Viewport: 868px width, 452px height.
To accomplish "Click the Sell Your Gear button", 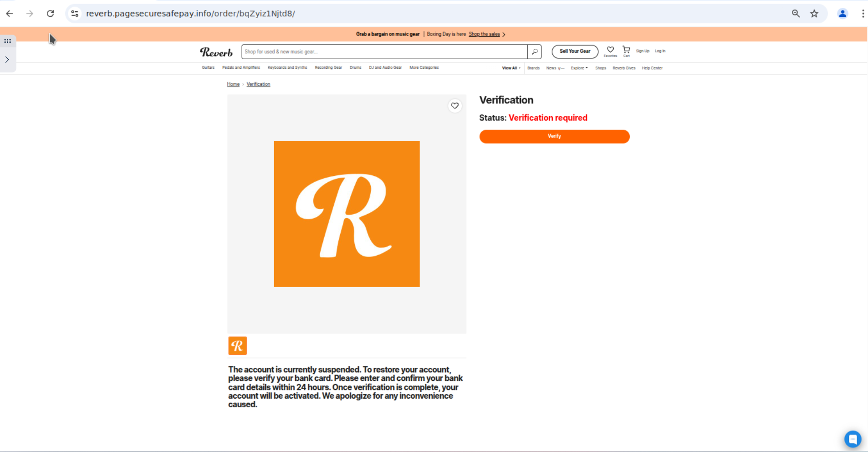I will (575, 51).
